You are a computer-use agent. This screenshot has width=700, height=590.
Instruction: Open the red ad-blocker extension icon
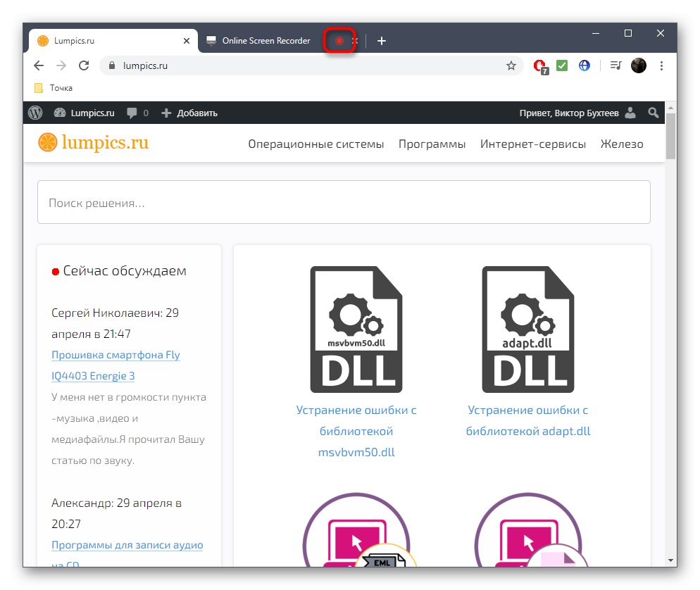click(541, 66)
